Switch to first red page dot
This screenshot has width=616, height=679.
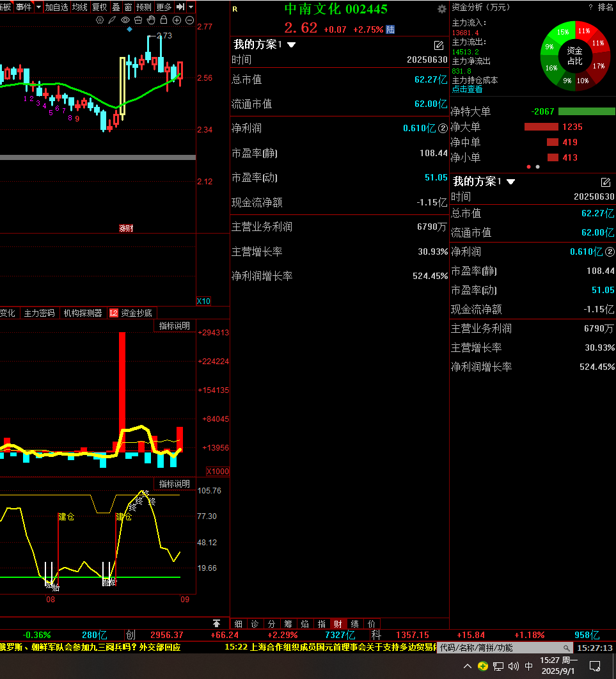(528, 167)
